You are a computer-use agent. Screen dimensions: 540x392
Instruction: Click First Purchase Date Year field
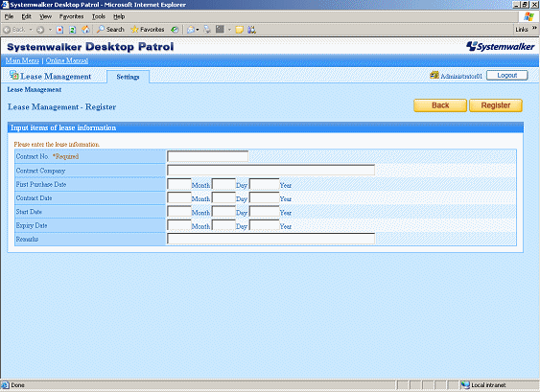pyautogui.click(x=264, y=184)
